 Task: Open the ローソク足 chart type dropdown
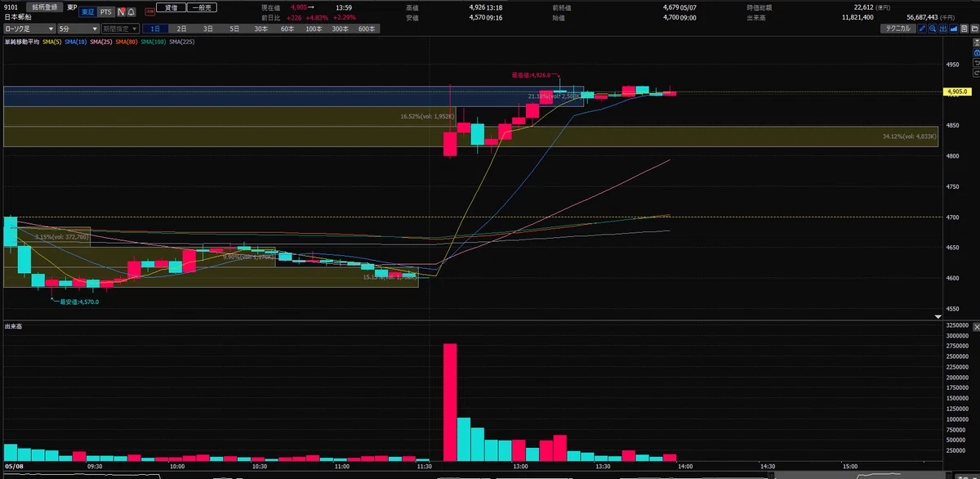[x=31, y=28]
